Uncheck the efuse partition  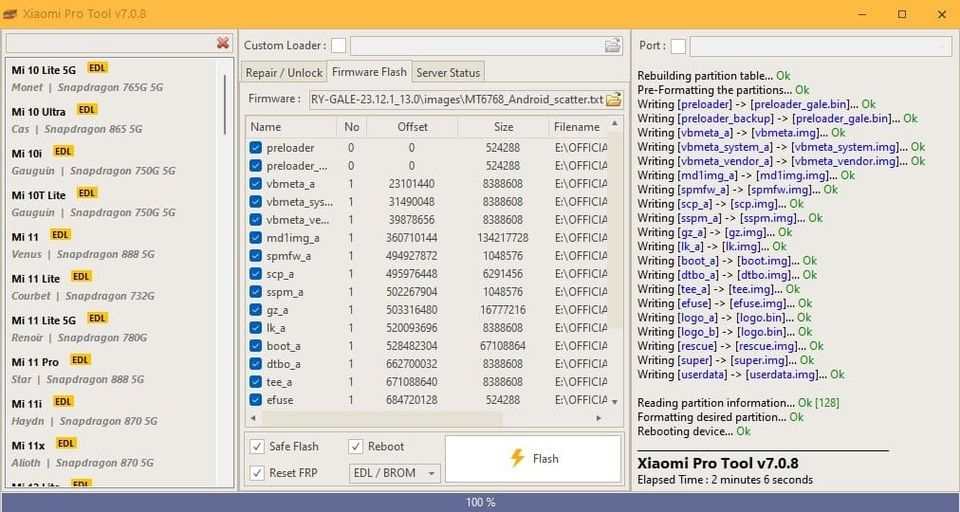click(256, 400)
